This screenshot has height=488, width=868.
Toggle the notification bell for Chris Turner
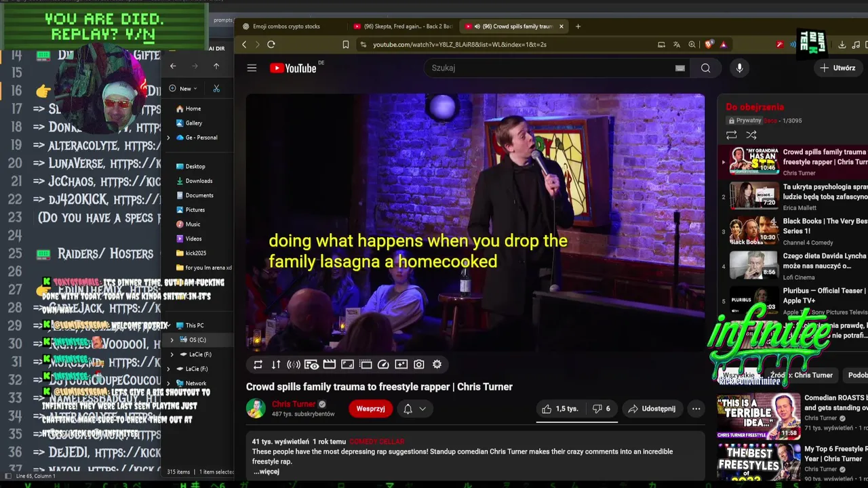click(x=408, y=409)
